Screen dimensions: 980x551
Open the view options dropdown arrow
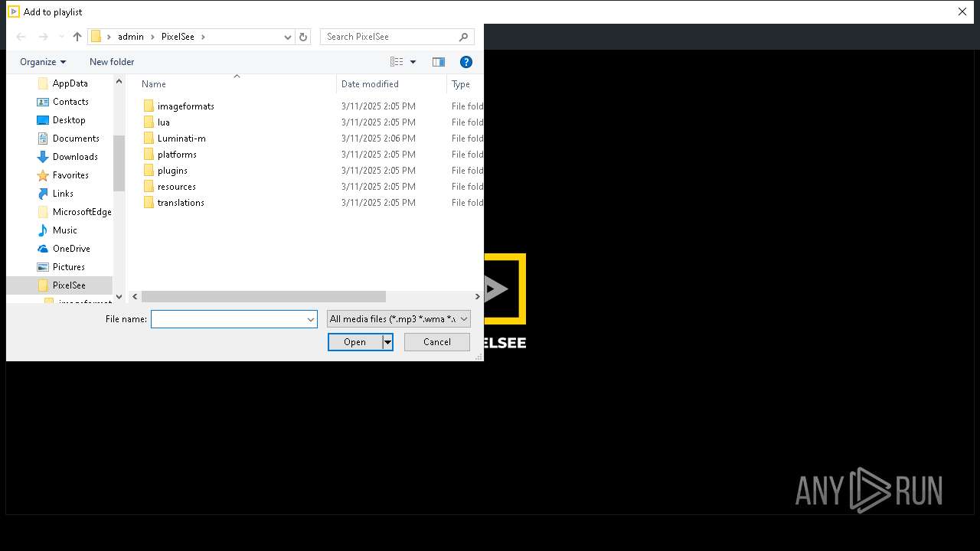(x=413, y=62)
